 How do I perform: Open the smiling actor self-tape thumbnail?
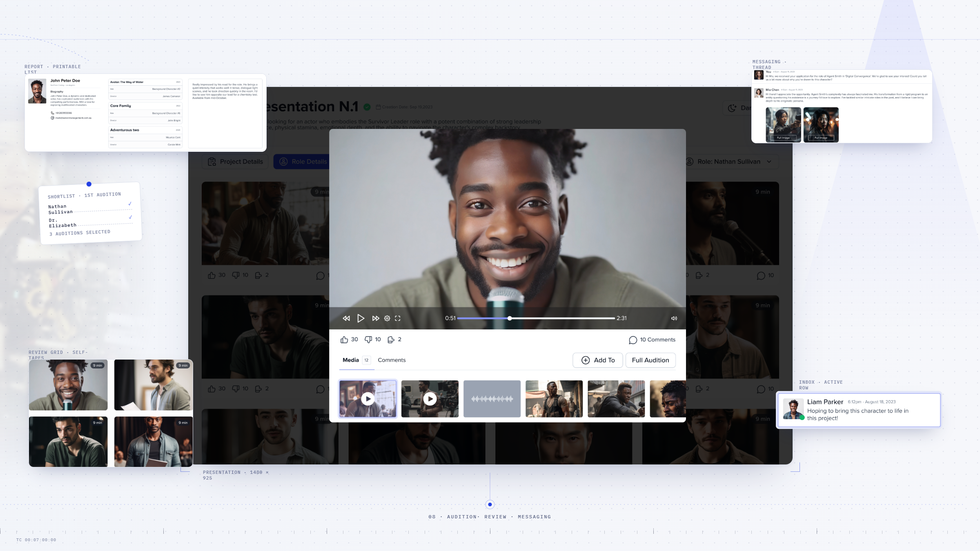(x=68, y=385)
